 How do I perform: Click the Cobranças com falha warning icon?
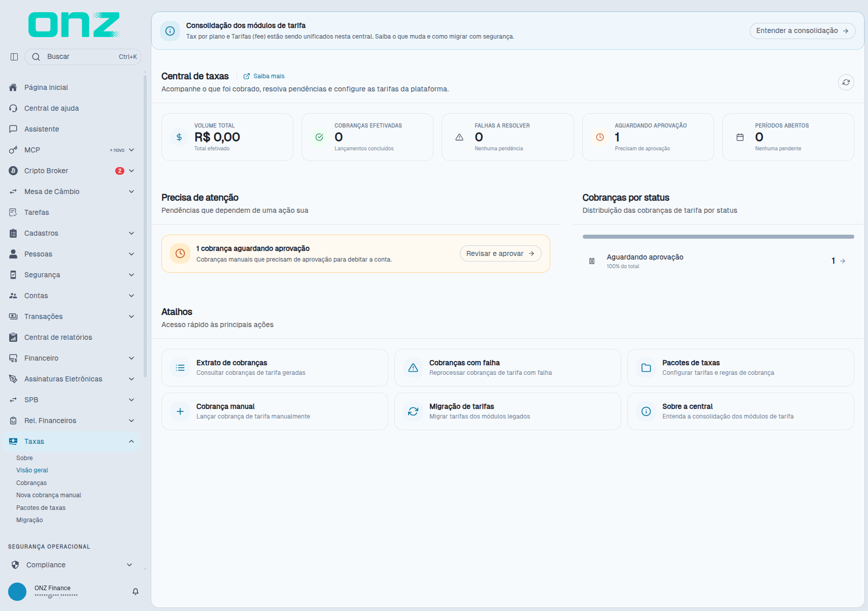413,368
